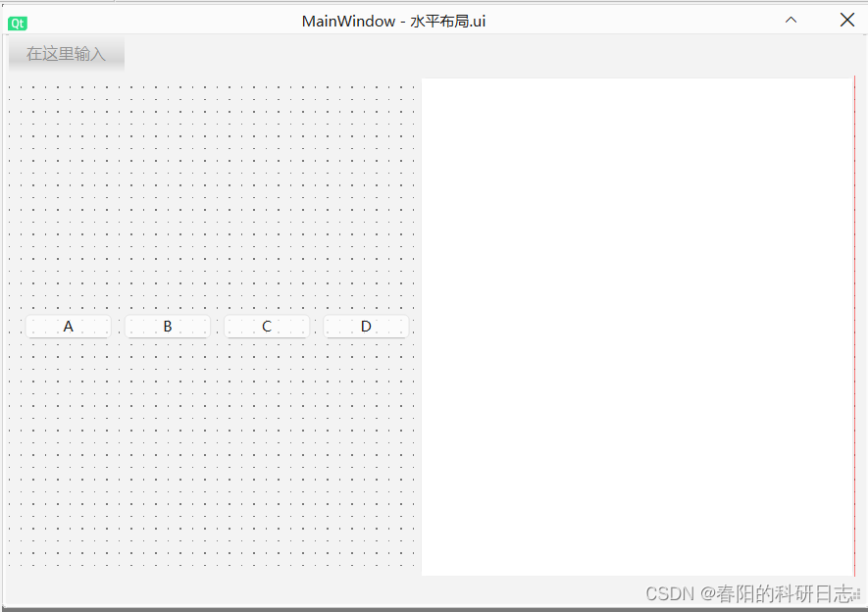Image resolution: width=868 pixels, height=612 pixels.
Task: Open the 在这里输入 menu placeholder
Action: [x=65, y=54]
